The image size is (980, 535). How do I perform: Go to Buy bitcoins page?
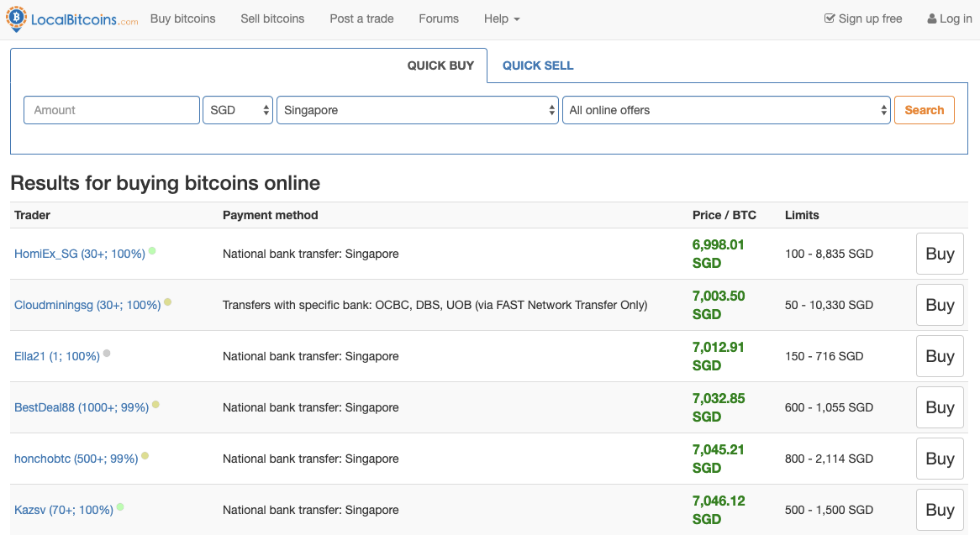(x=182, y=18)
